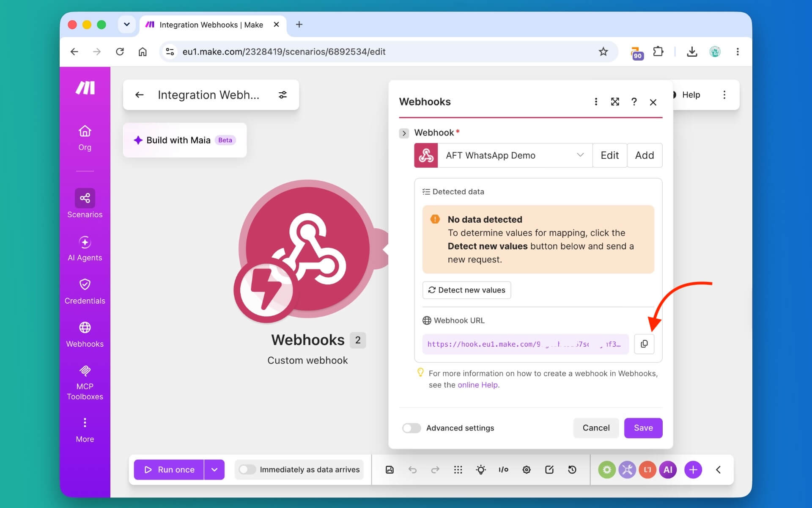The image size is (812, 508).
Task: Show More sidebar options
Action: point(85,430)
